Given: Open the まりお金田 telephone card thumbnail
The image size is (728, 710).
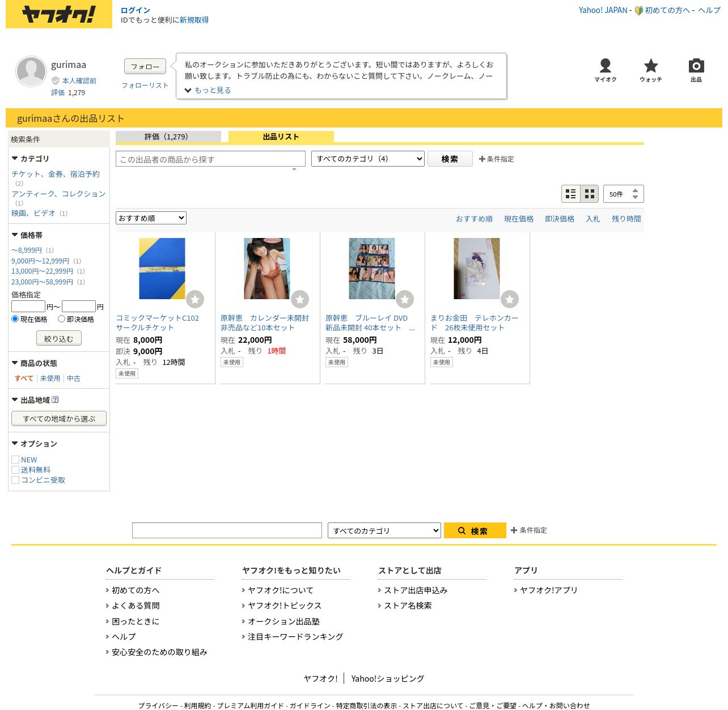Looking at the screenshot, I should pos(477,269).
